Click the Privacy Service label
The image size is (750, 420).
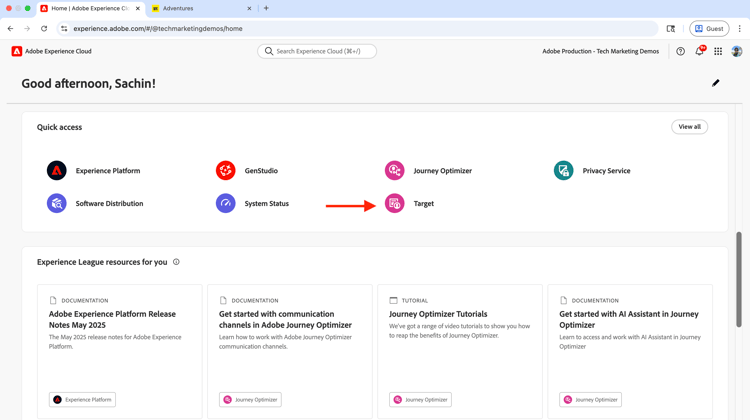tap(606, 171)
